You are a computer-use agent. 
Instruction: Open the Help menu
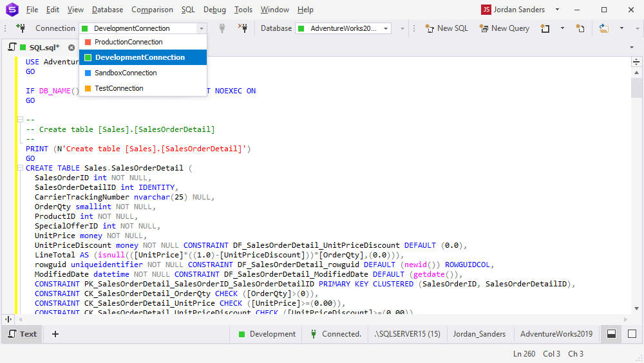point(305,10)
